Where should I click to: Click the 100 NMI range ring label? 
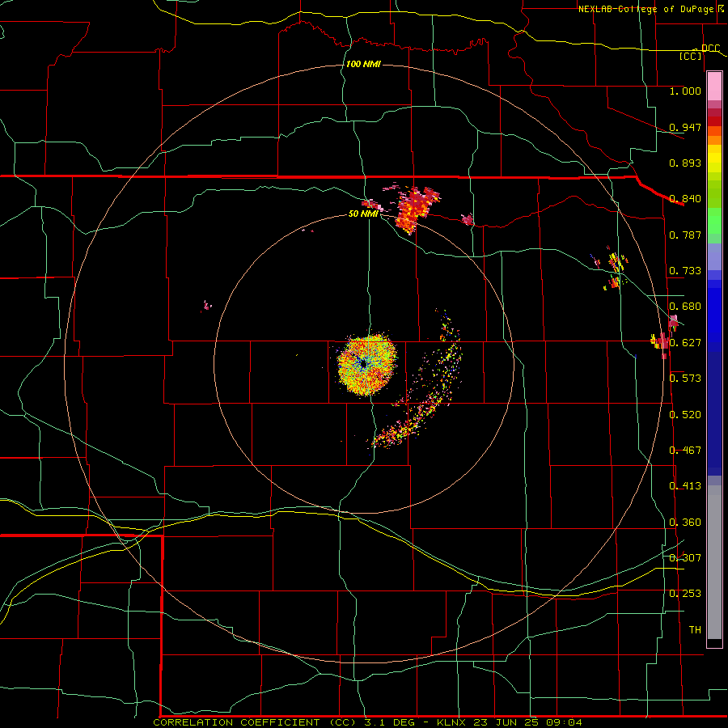tap(363, 64)
